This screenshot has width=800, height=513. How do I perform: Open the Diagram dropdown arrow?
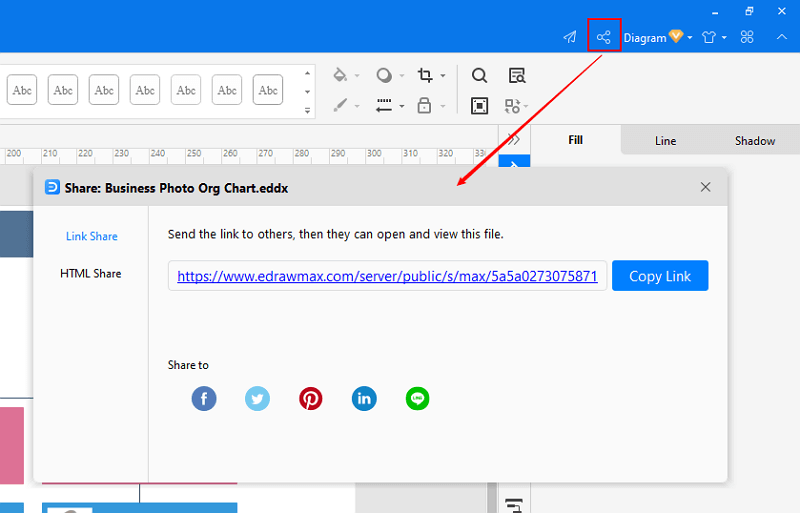[x=690, y=38]
